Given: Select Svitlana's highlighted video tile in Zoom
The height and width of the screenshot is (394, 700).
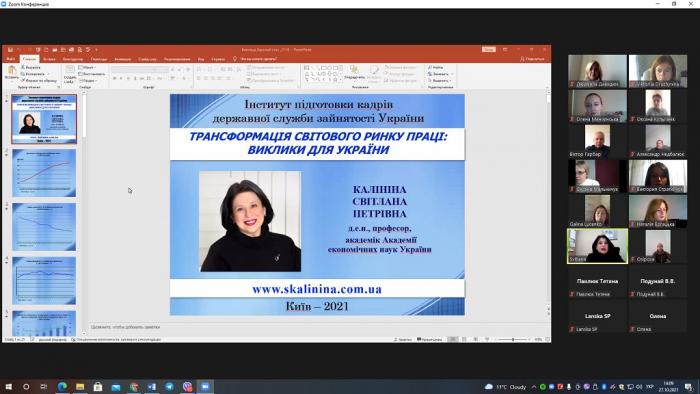Looking at the screenshot, I should 597,246.
